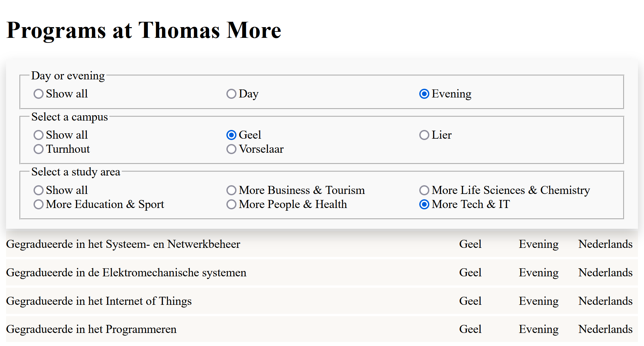Open Gegradueerde in het Systeem- en Netwerkbeheer
Image resolution: width=644 pixels, height=346 pixels.
(x=123, y=244)
